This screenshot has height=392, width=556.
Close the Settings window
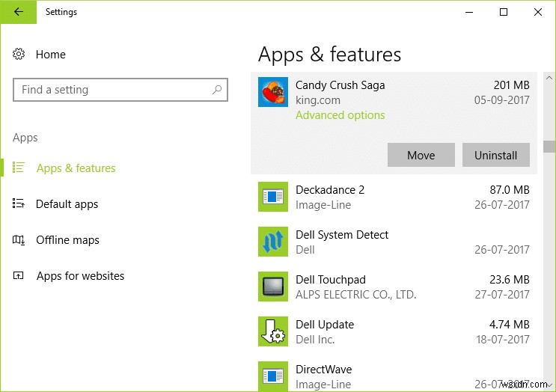pyautogui.click(x=538, y=12)
